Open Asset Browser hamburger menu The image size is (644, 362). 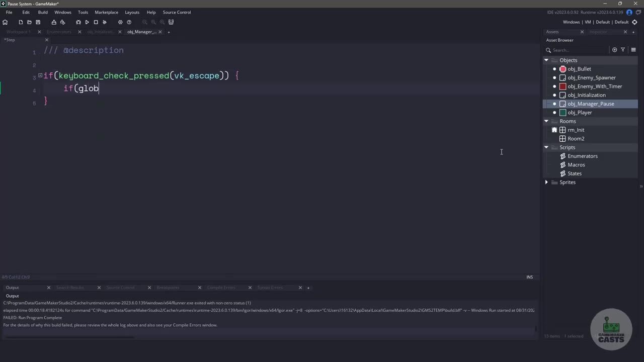click(633, 50)
